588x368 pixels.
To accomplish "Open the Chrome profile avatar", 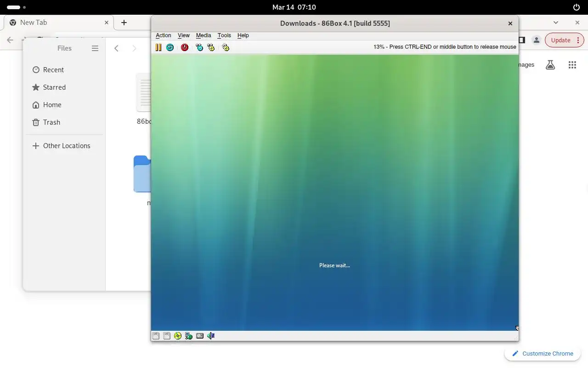I will point(536,40).
